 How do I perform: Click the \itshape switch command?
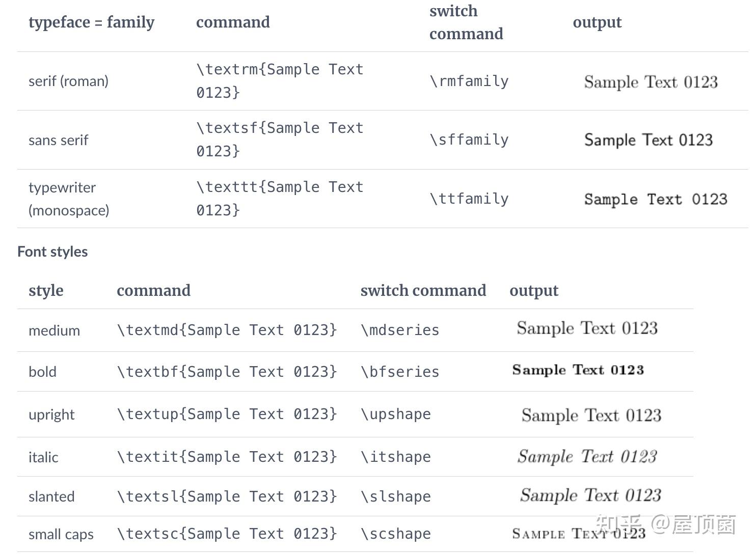click(396, 457)
